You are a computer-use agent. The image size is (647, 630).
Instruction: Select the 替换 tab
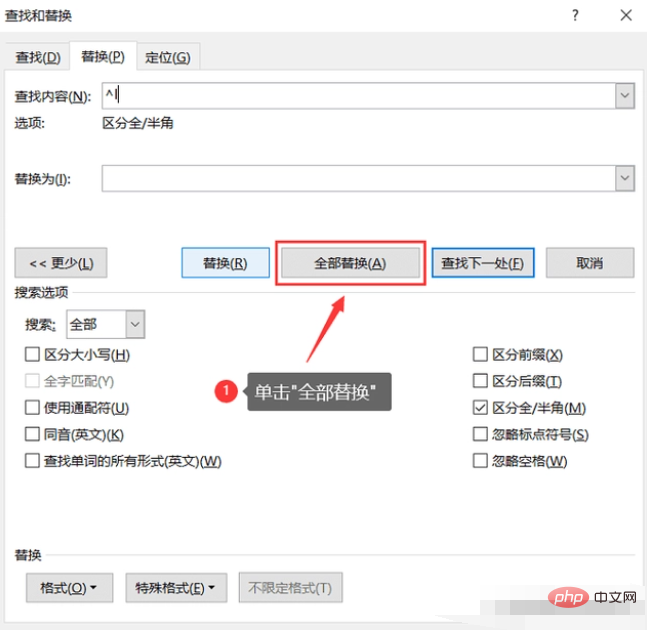pos(102,57)
